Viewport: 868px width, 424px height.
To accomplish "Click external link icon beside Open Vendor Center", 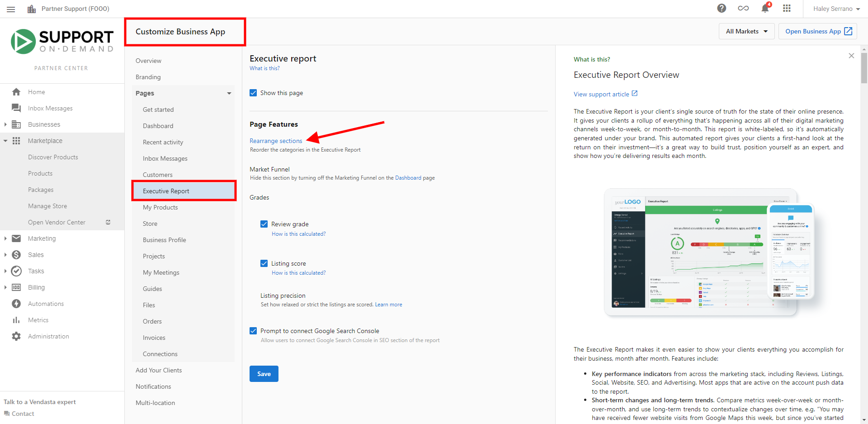I will 108,222.
